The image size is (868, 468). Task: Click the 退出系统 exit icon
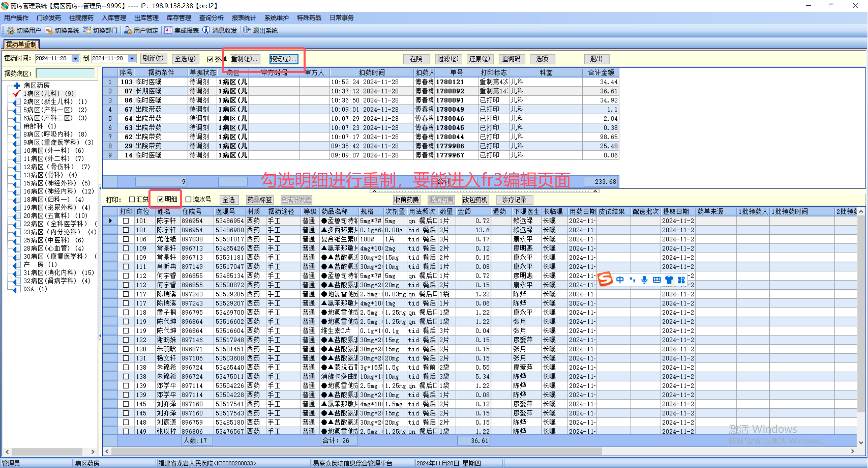(x=247, y=31)
